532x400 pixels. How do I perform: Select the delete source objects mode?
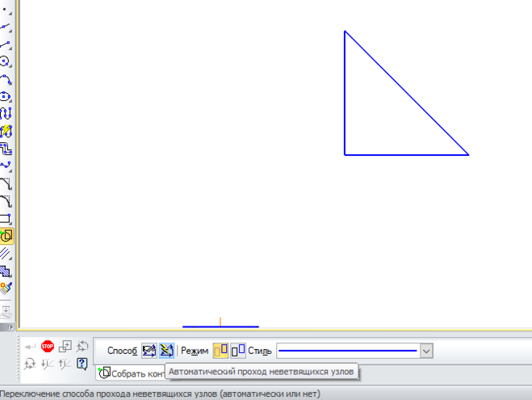[238, 351]
